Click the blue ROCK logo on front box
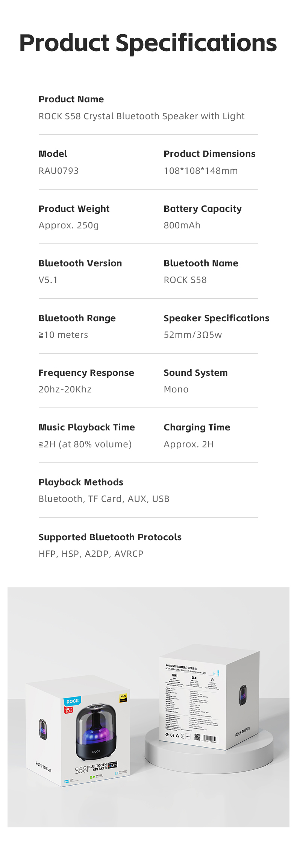 pos(73,701)
